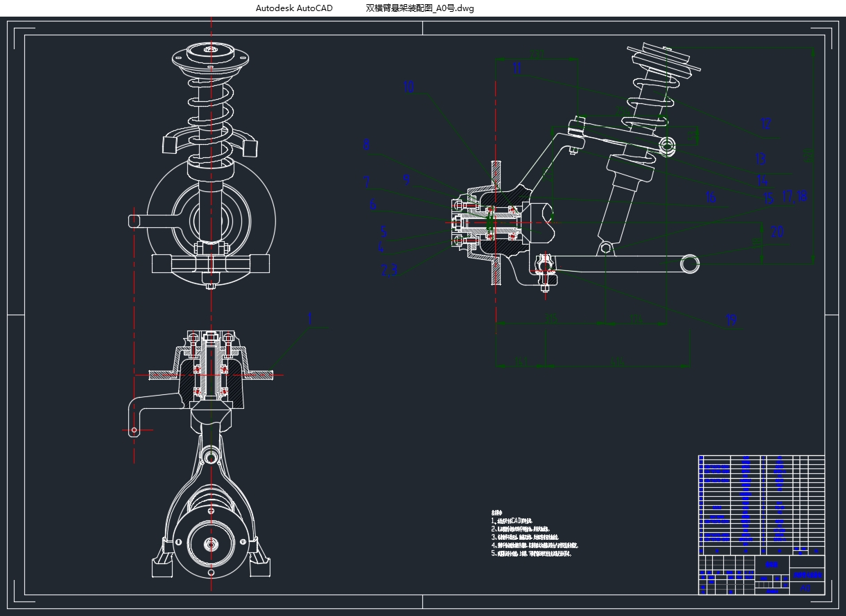Click the part label 20

click(x=777, y=232)
